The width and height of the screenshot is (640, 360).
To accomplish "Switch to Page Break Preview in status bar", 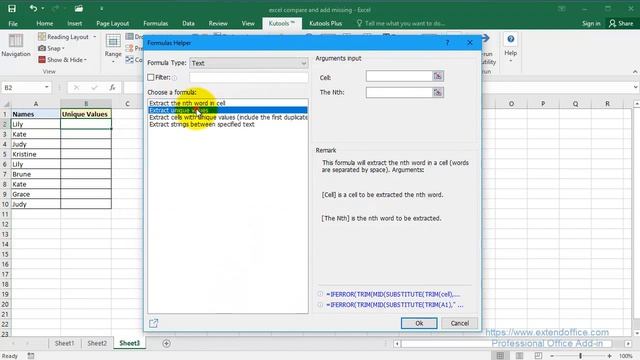I will tap(538, 356).
